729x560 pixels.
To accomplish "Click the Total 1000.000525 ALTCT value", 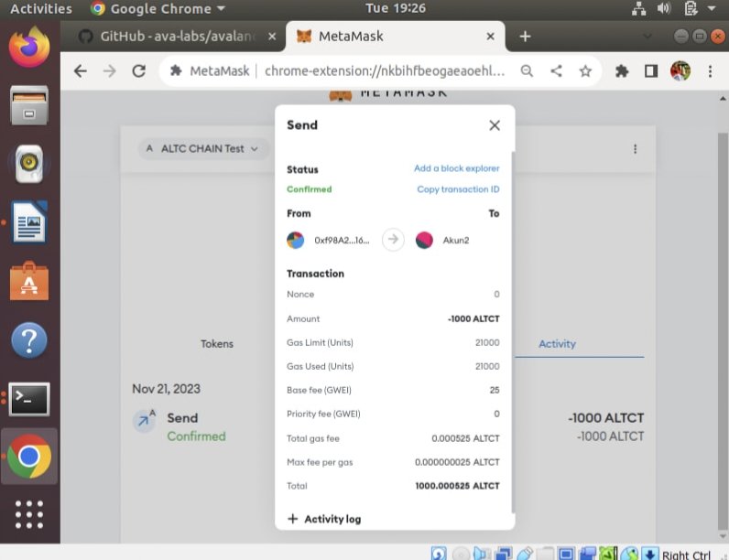I will point(458,486).
